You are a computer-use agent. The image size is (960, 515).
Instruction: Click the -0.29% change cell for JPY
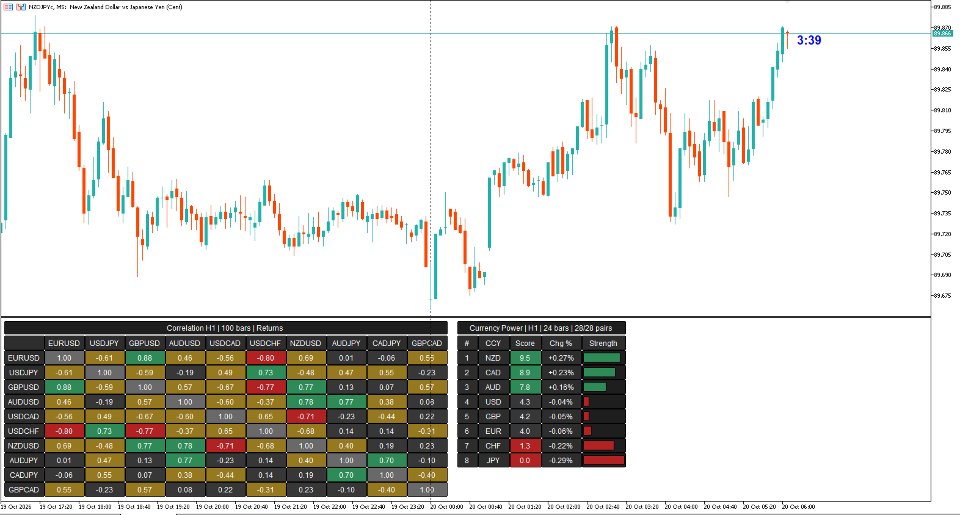click(561, 460)
